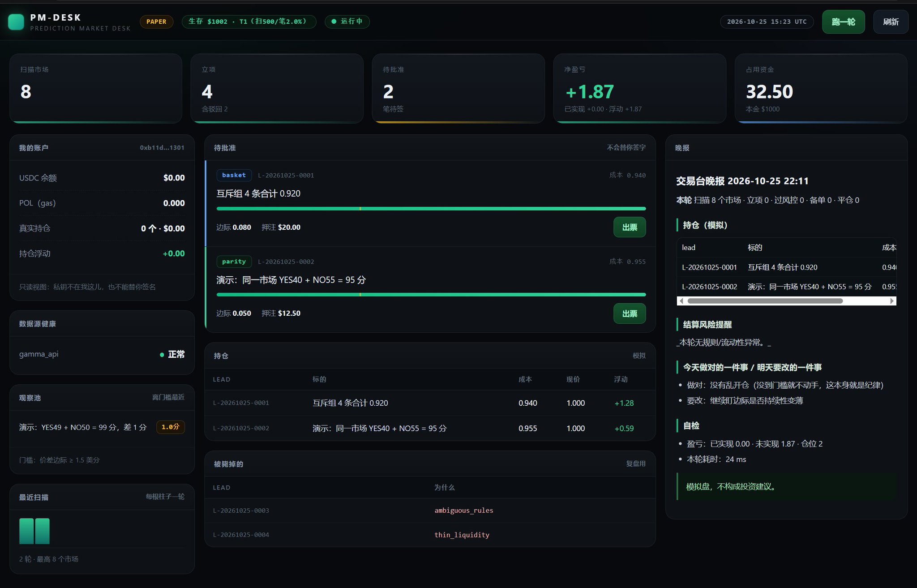The image size is (917, 588).
Task: Click the scrollbar right arrow in 晚报
Action: [x=892, y=301]
